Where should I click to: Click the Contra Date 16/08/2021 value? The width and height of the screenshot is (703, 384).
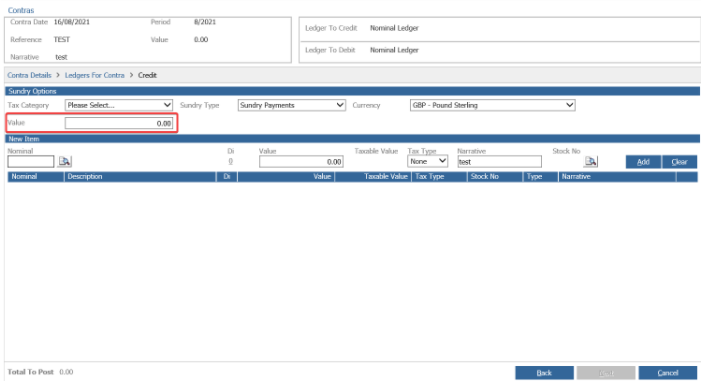coord(72,22)
